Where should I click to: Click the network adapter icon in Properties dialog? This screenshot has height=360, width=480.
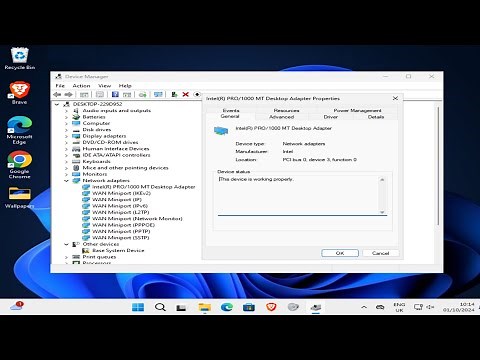pos(221,131)
